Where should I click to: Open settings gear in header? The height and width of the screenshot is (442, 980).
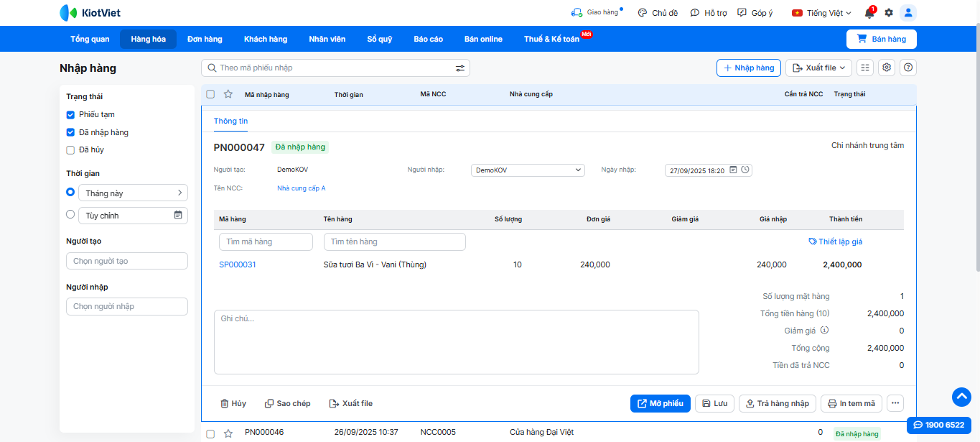tap(889, 13)
